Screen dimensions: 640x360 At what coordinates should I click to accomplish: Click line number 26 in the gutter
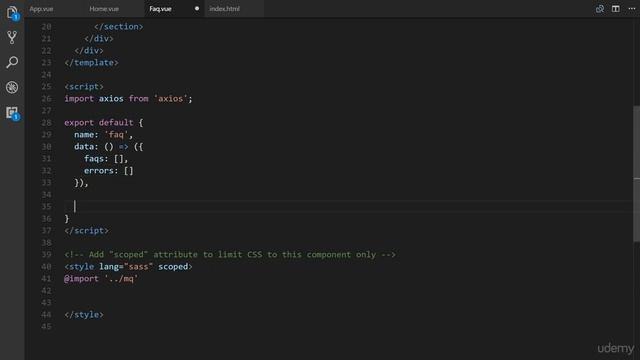46,99
